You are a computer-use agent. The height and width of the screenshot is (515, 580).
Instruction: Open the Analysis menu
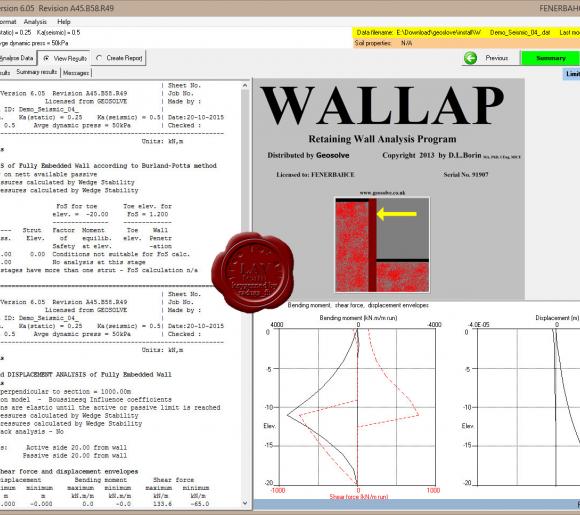(x=35, y=22)
